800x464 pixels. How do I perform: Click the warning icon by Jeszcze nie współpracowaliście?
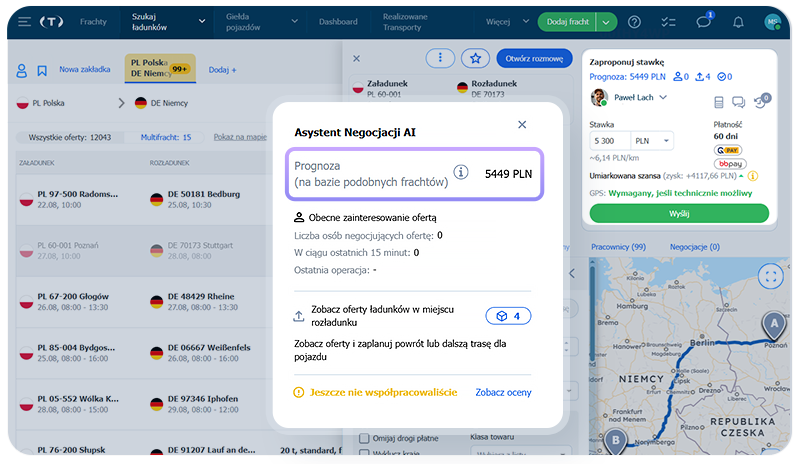point(298,393)
